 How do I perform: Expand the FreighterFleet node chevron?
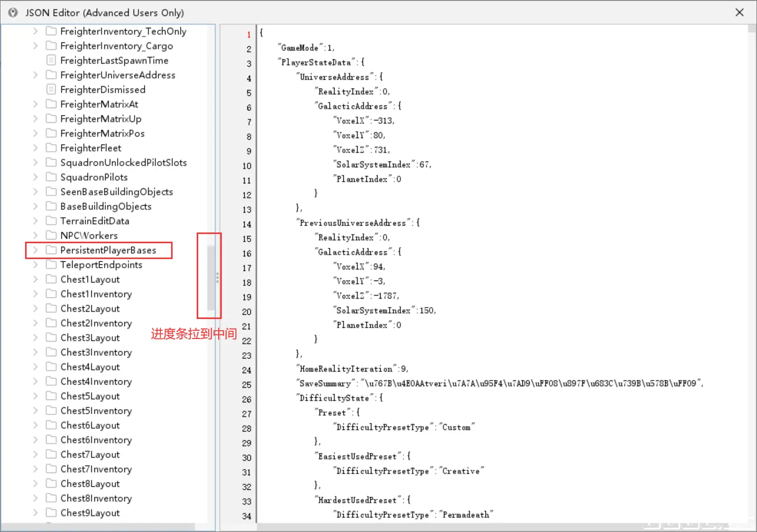35,148
